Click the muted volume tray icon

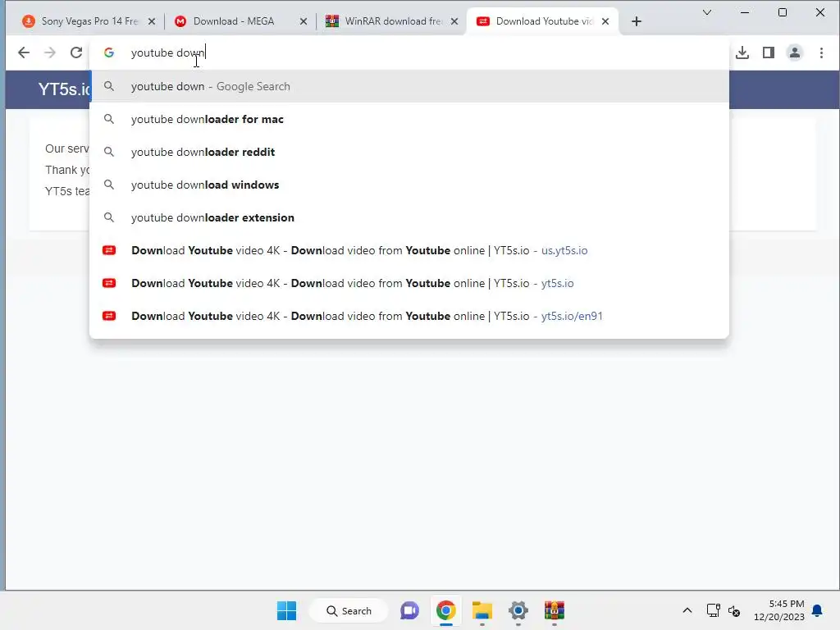pos(734,610)
